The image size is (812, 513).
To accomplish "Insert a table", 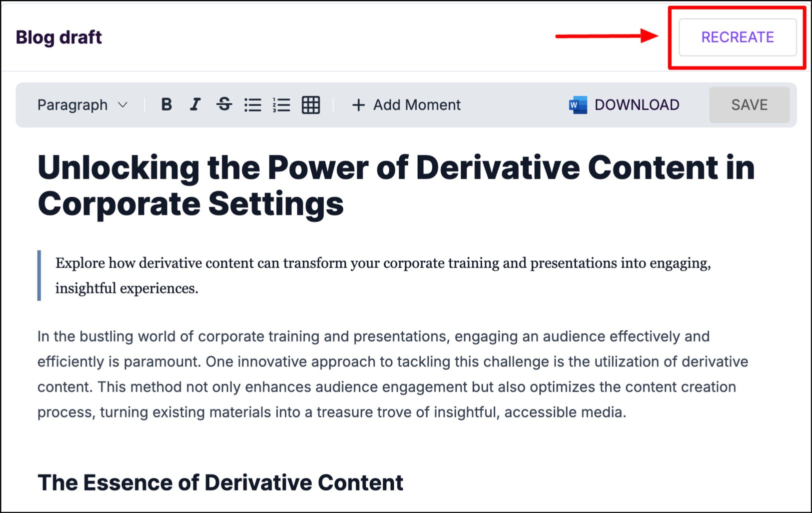I will click(311, 105).
